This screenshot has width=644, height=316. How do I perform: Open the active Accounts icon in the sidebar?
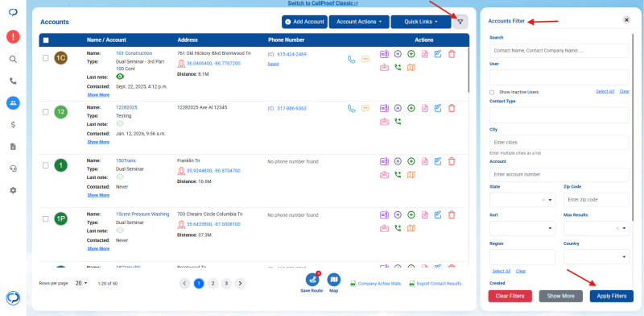(13, 103)
